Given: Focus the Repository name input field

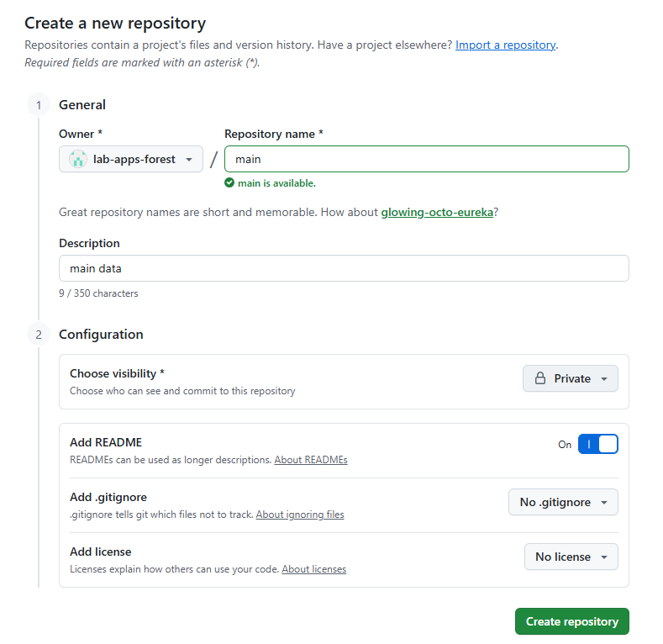Looking at the screenshot, I should point(426,159).
